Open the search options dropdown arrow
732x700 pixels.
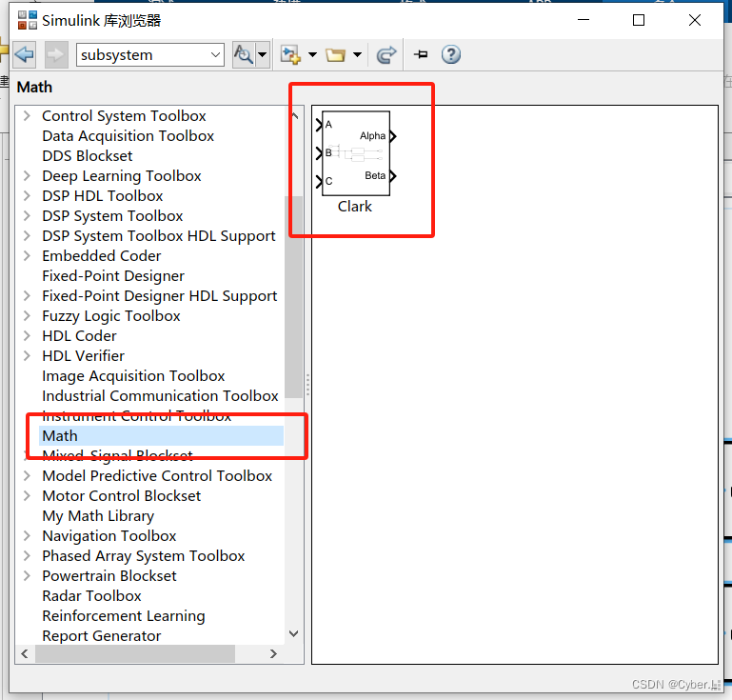click(263, 54)
